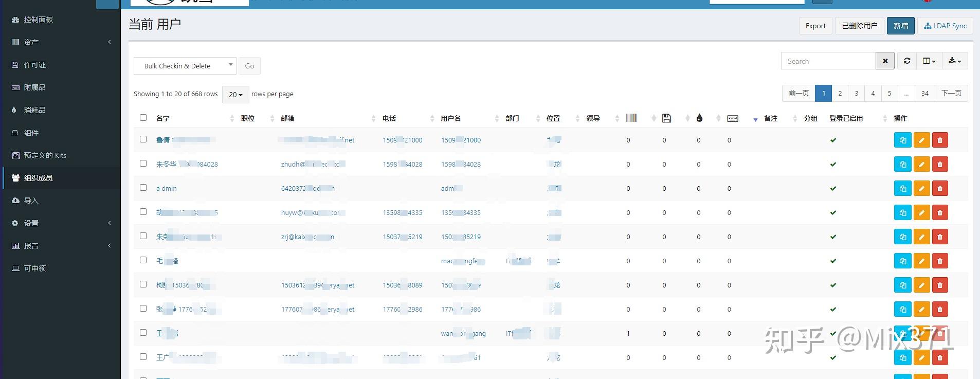Open the columns visibility dropdown icon
980x379 pixels.
929,61
